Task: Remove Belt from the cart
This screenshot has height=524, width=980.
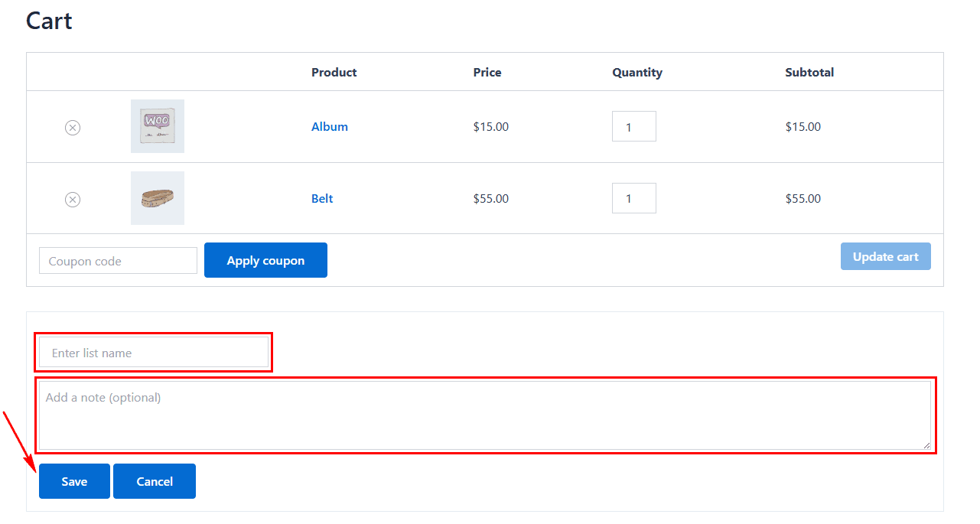Action: pyautogui.click(x=73, y=200)
